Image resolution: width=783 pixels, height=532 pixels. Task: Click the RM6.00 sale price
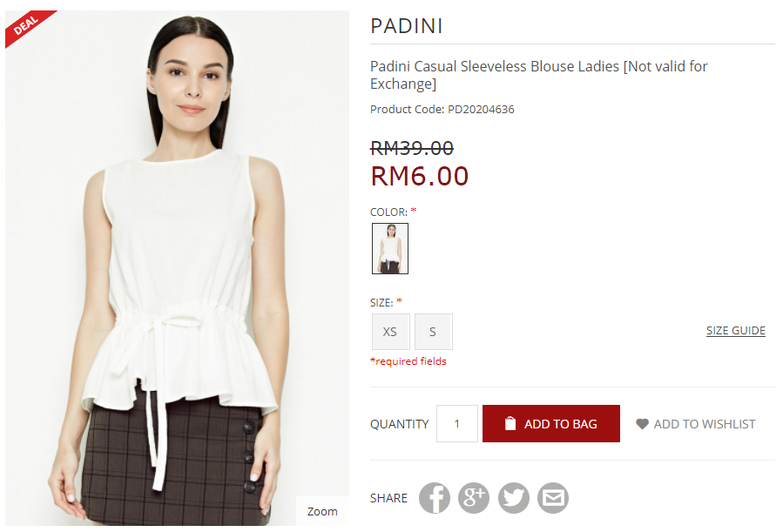pos(420,176)
